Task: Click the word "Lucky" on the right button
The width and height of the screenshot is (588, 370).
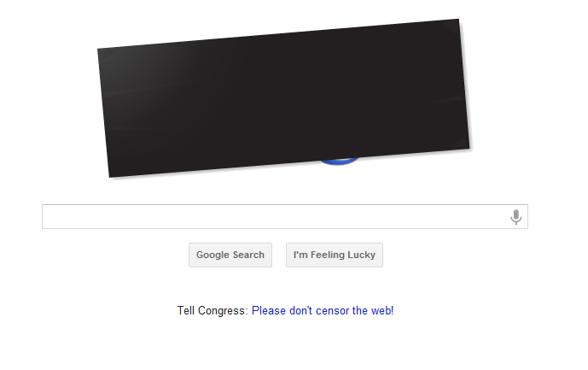Action: click(361, 255)
